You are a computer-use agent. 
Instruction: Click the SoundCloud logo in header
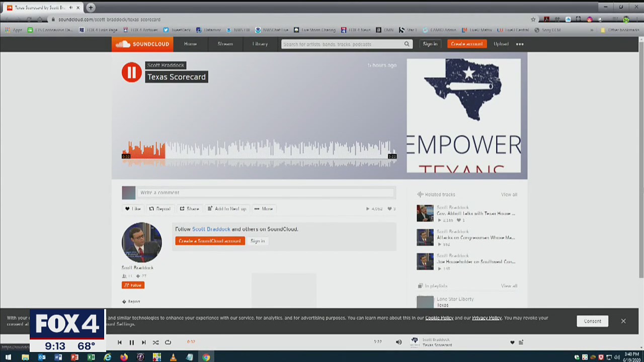click(x=142, y=44)
